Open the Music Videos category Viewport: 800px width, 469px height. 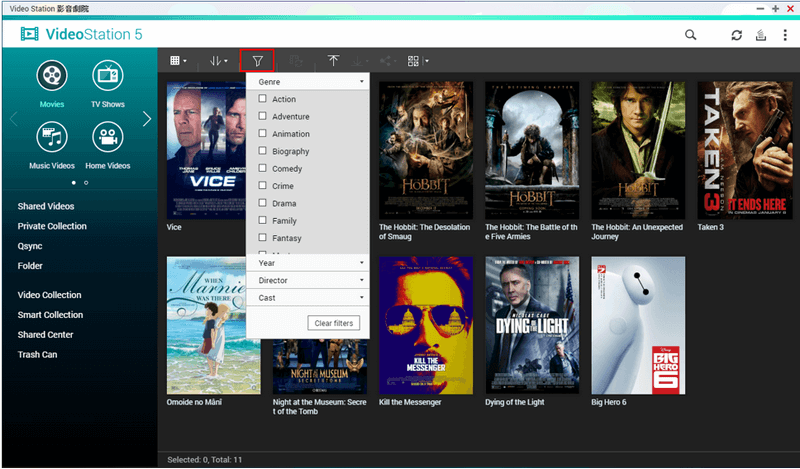52,145
